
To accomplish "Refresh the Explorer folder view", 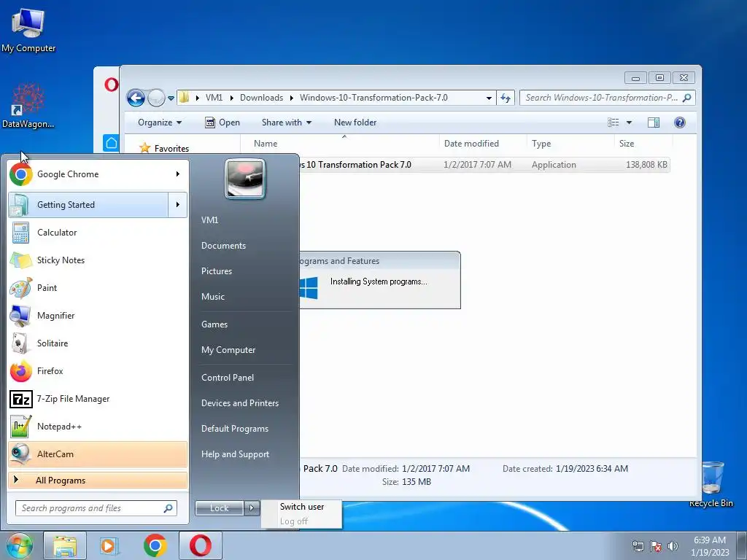I will tap(506, 98).
